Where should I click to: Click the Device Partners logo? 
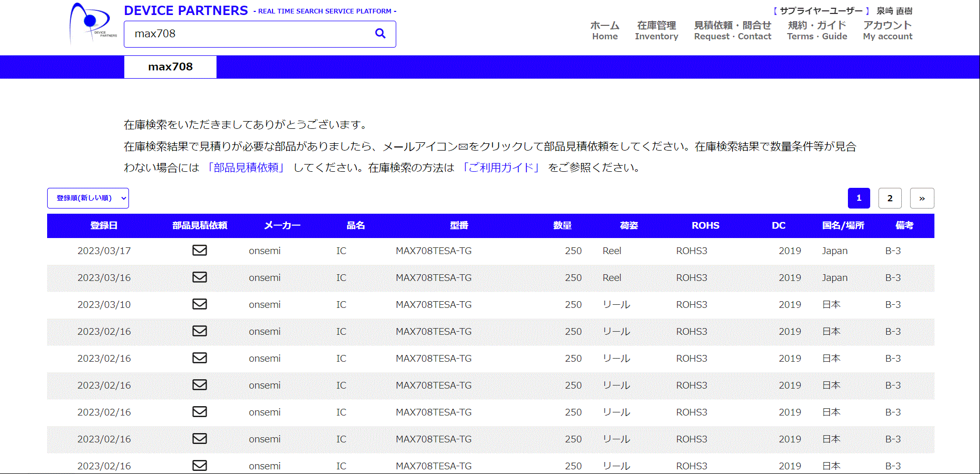pyautogui.click(x=93, y=24)
